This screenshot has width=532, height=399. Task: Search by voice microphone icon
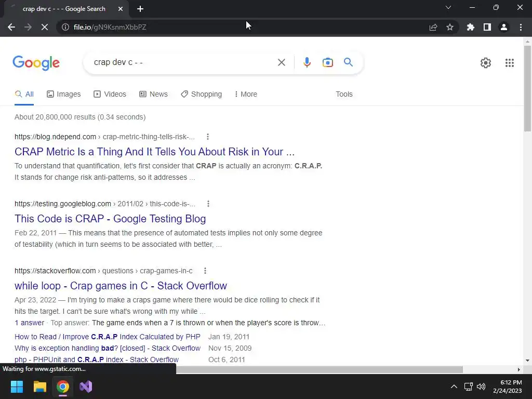pyautogui.click(x=307, y=62)
